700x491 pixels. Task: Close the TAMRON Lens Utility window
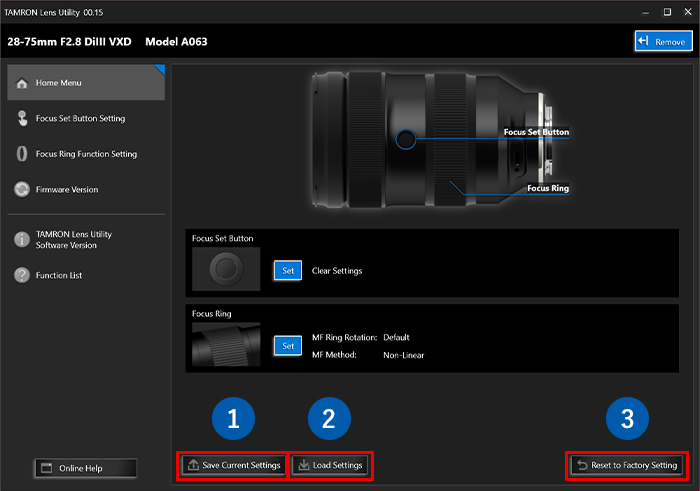[688, 12]
